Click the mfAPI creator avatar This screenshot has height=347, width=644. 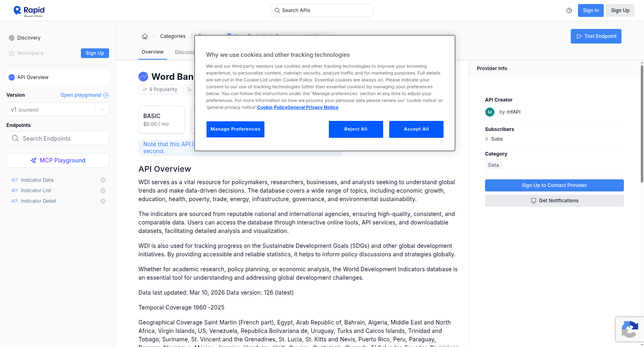coord(490,112)
